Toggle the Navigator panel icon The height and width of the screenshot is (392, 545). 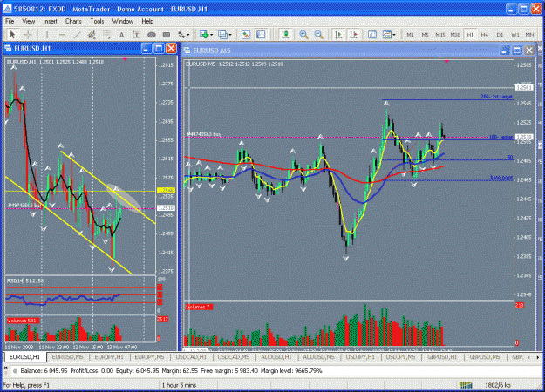[261, 34]
